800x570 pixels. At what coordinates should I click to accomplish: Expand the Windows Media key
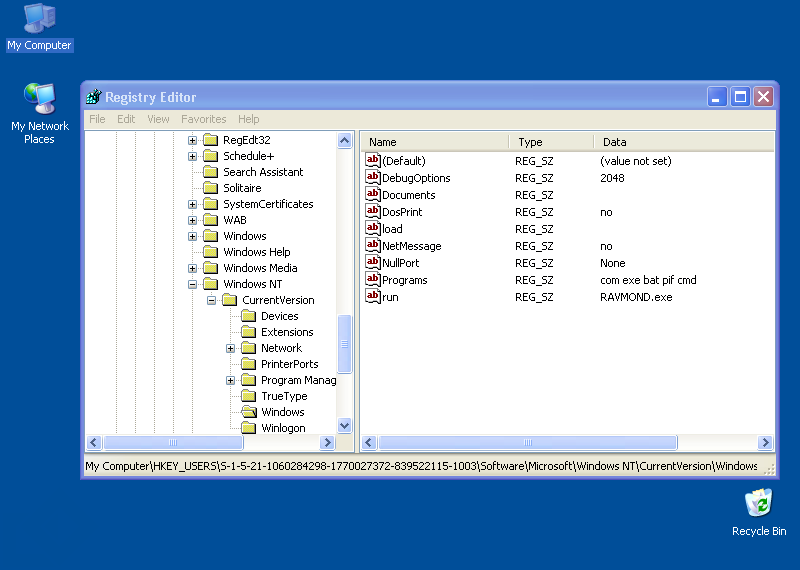(192, 268)
